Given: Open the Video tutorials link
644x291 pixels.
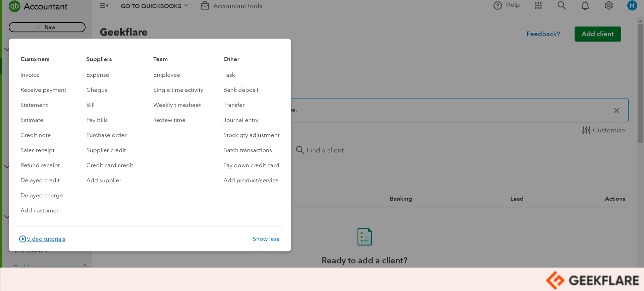Looking at the screenshot, I should pyautogui.click(x=46, y=239).
